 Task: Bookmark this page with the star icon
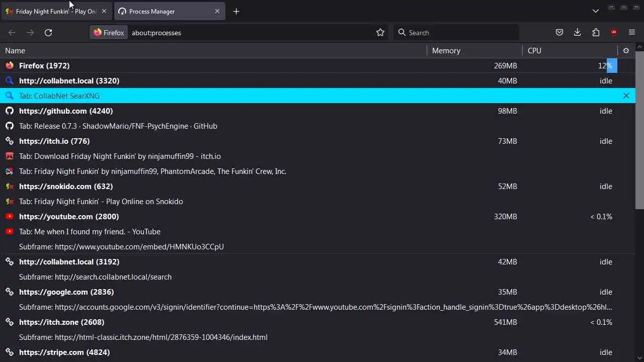380,32
